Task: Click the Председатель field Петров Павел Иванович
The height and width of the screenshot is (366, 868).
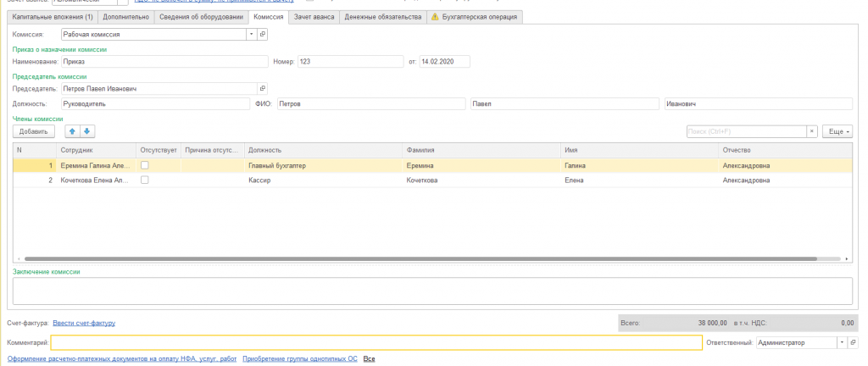Action: pyautogui.click(x=159, y=88)
